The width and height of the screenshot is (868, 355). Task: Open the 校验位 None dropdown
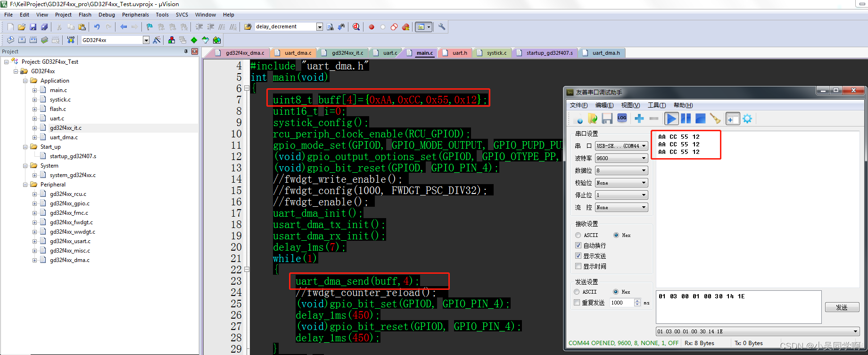[x=621, y=183]
